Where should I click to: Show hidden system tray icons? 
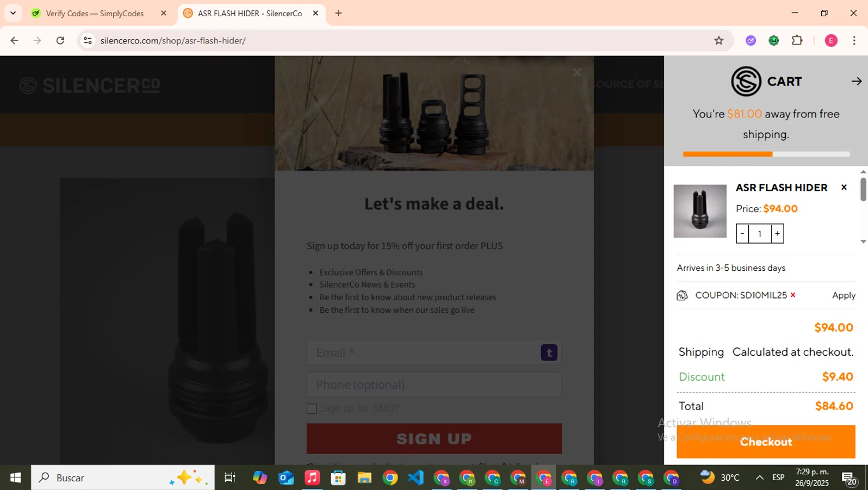pos(759,478)
